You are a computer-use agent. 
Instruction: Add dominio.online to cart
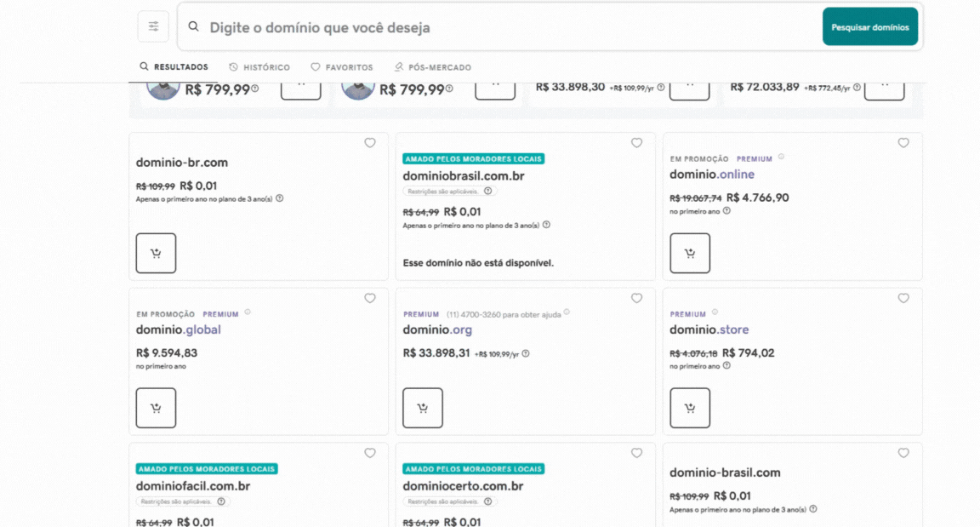(689, 253)
